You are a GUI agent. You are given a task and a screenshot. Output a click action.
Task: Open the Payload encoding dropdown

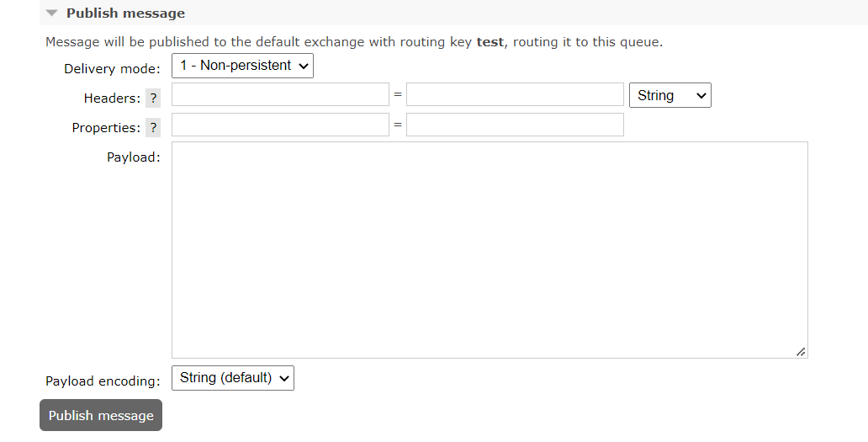(233, 378)
